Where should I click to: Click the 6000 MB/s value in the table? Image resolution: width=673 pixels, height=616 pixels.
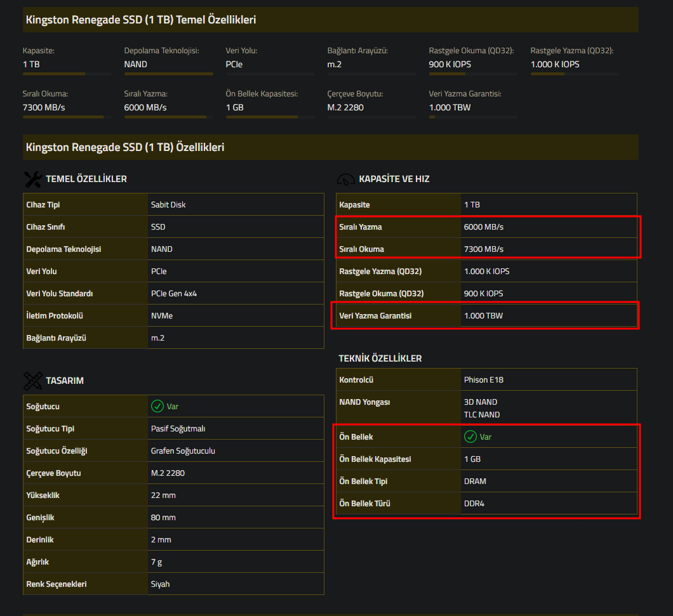tap(484, 227)
